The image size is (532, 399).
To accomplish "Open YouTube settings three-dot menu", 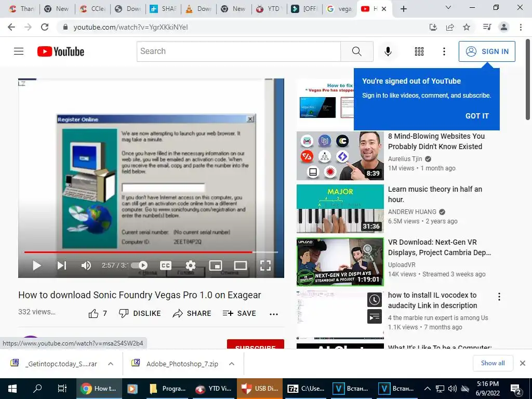I will click(x=444, y=51).
